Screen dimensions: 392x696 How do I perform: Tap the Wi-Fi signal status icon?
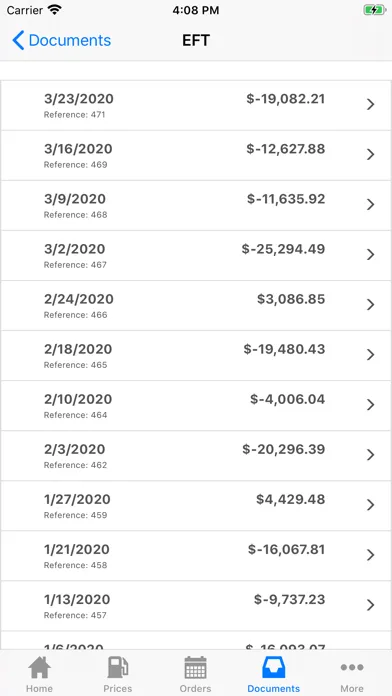click(x=55, y=9)
